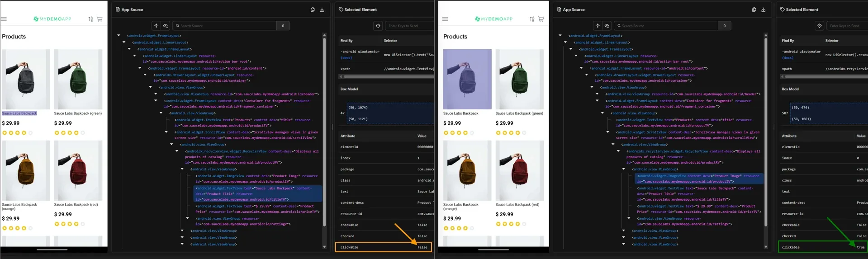868x259 pixels.
Task: Select the priceTV TextView node in the left tree
Action: [x=257, y=209]
